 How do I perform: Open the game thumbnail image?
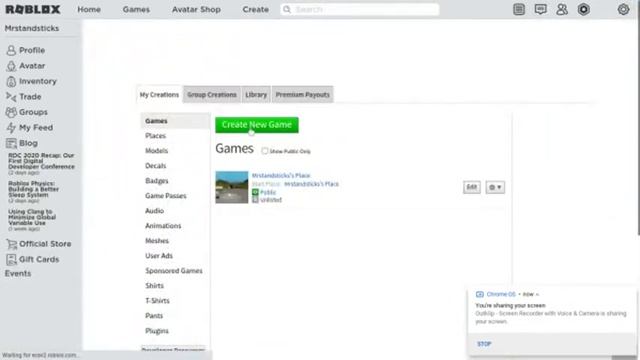[x=232, y=187]
